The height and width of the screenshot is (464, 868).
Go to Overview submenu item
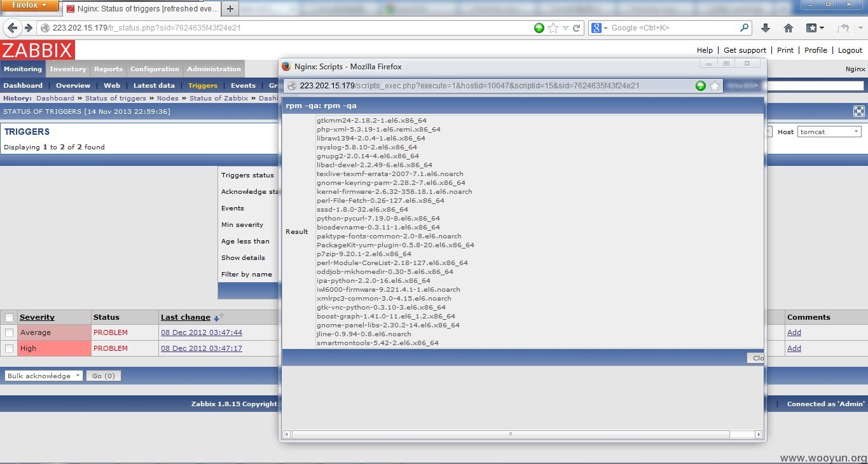pos(73,85)
